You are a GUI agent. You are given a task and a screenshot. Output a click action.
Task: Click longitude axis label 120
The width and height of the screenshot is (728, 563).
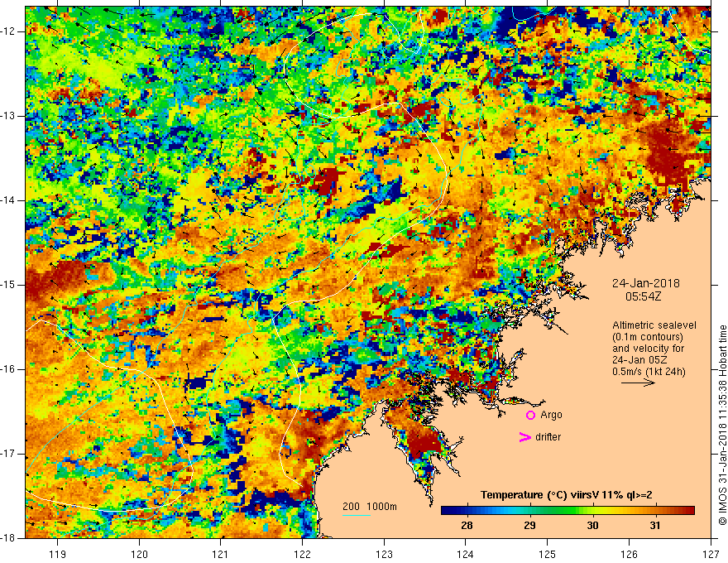(139, 554)
